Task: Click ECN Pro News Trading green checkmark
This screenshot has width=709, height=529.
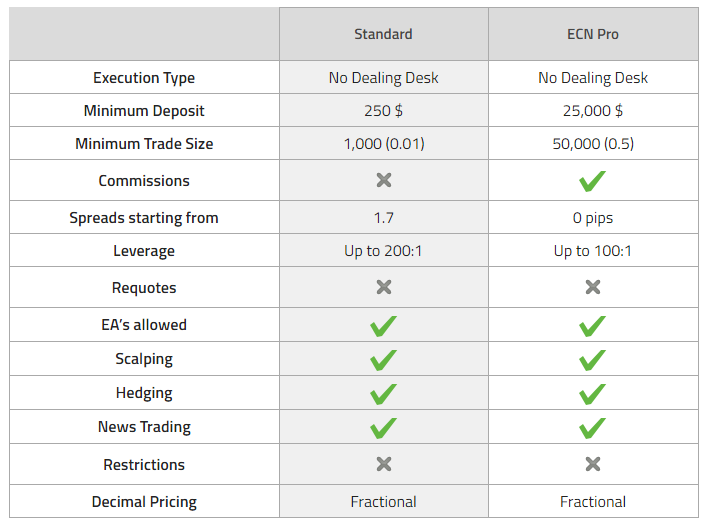Action: click(x=592, y=428)
